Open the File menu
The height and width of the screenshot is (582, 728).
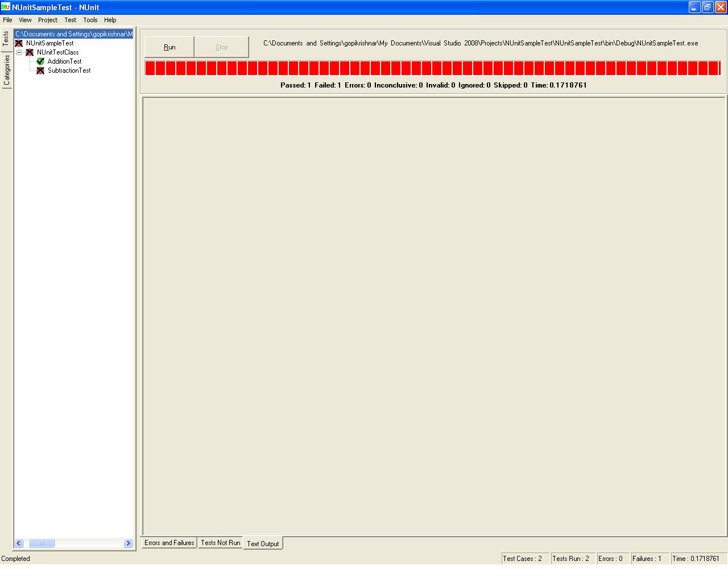[x=7, y=20]
